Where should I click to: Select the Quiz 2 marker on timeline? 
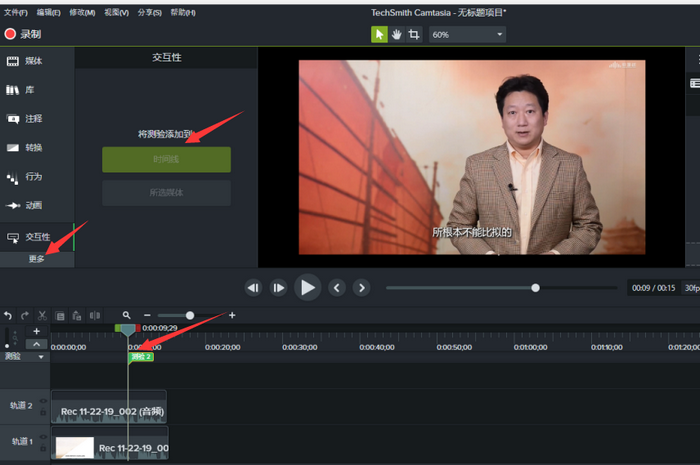(141, 357)
